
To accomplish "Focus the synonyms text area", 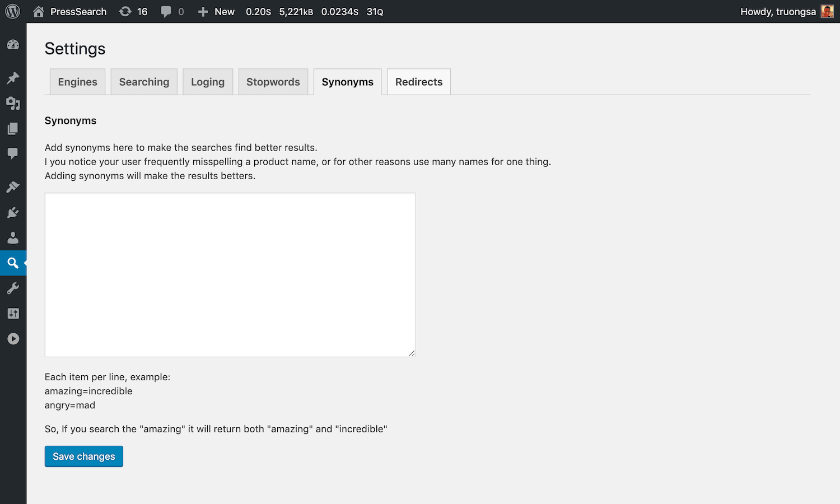I will point(230,275).
